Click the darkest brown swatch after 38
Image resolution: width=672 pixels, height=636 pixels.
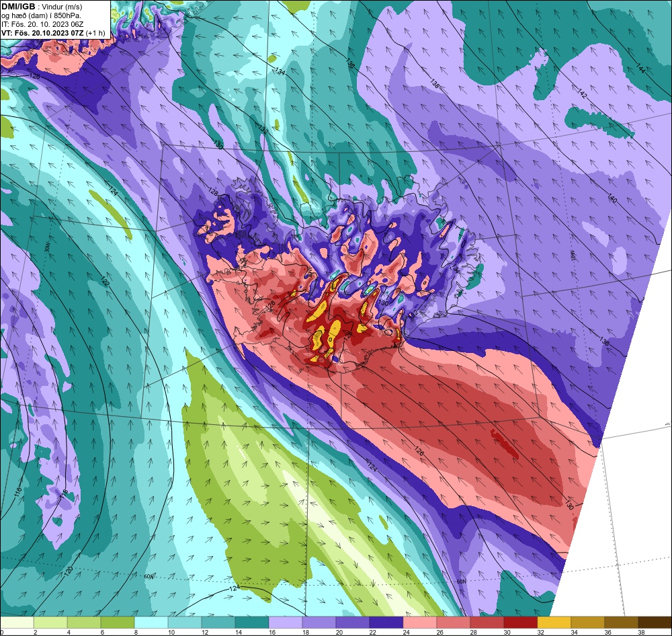click(655, 623)
